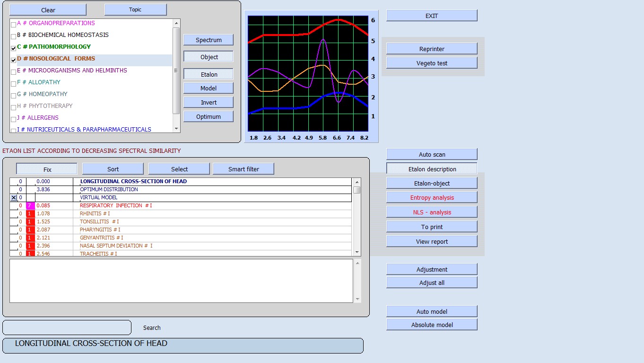Click the Spectrum button
This screenshot has height=363, width=644.
[209, 40]
